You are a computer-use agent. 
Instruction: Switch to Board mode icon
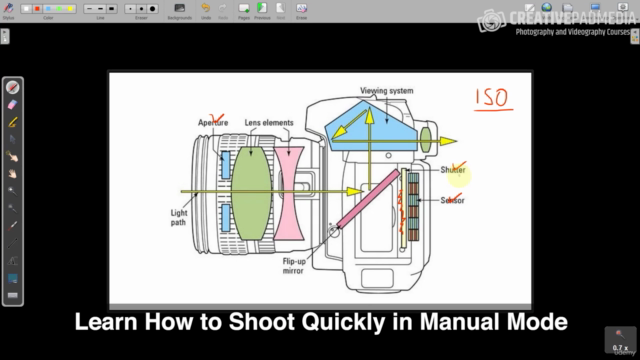click(529, 8)
